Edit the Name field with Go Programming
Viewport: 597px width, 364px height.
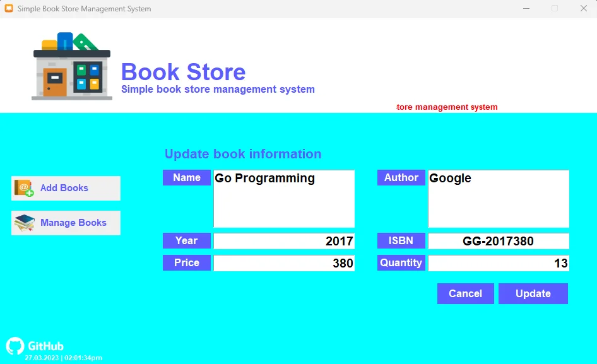(284, 199)
